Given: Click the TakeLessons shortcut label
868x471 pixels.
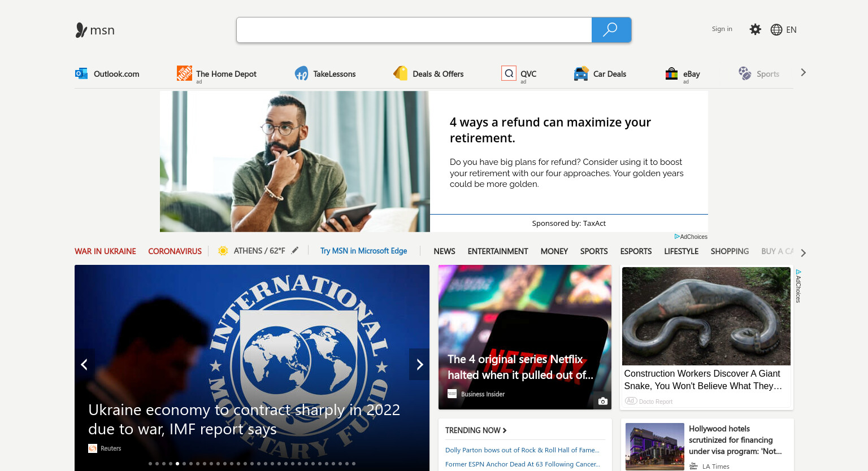Looking at the screenshot, I should (x=335, y=74).
